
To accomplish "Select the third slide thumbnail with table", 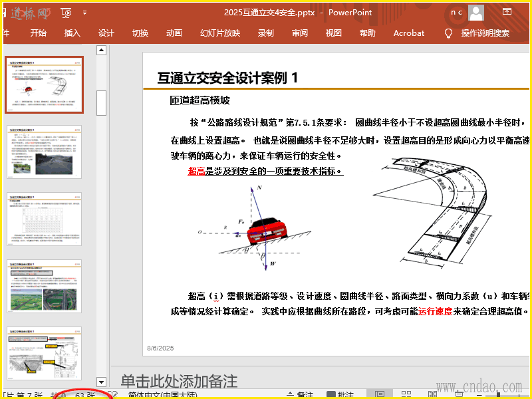I will pos(45,219).
